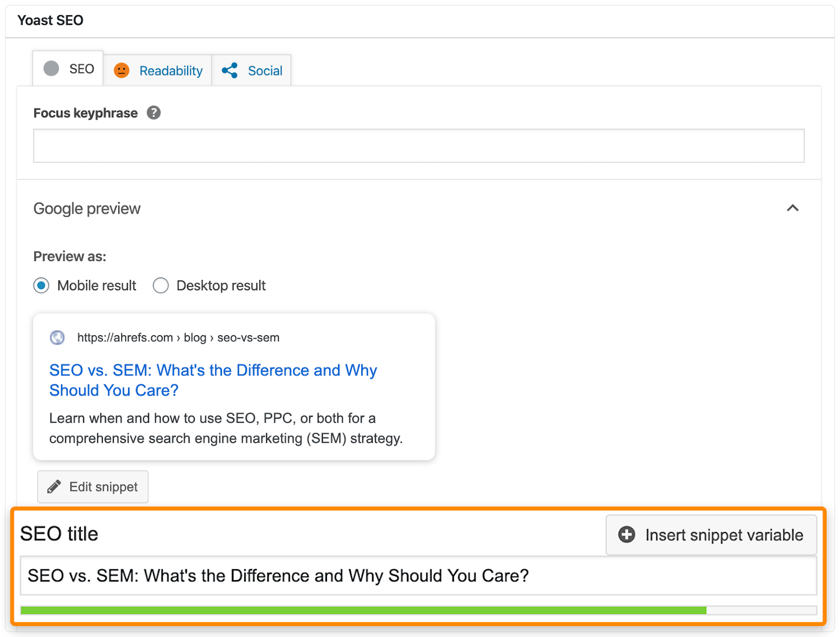
Task: Click the pencil icon on Edit snippet
Action: (x=55, y=486)
